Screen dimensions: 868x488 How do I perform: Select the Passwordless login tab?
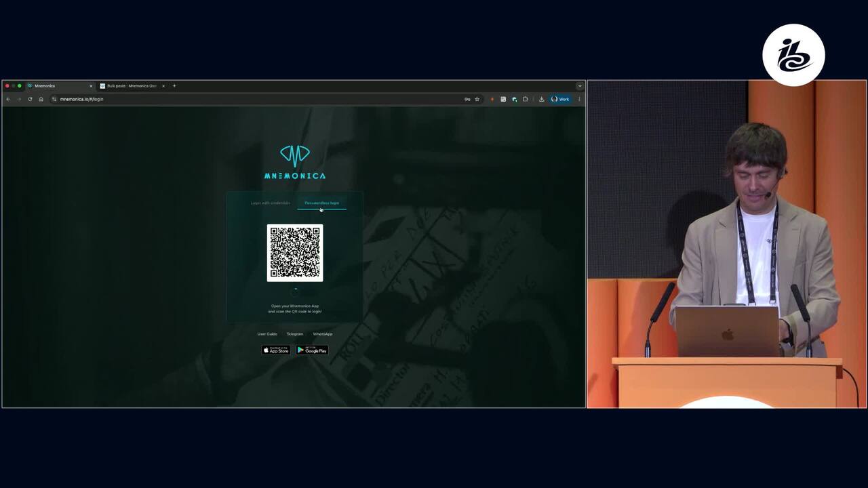tap(321, 203)
